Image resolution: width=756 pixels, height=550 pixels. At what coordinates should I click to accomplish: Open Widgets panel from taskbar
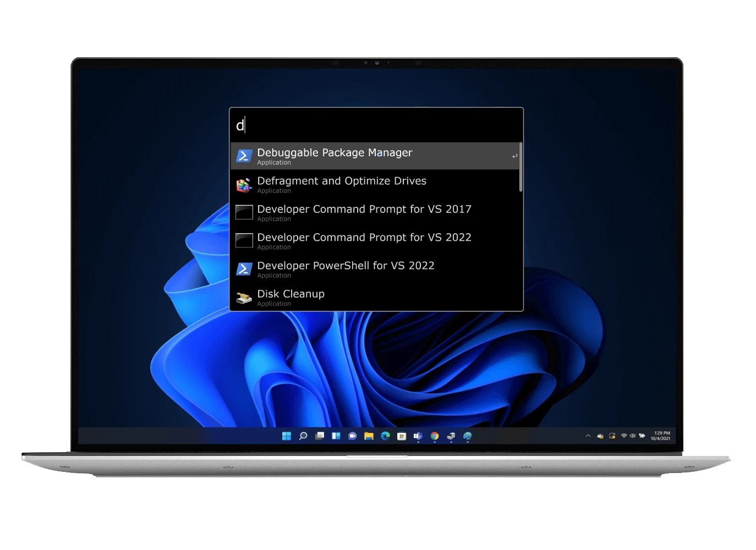(x=336, y=436)
